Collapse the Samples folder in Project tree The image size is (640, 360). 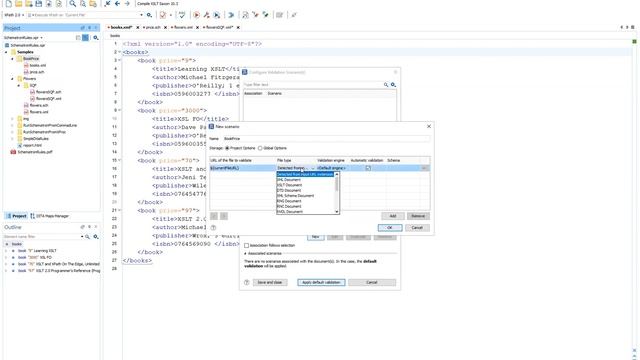(x=6, y=52)
